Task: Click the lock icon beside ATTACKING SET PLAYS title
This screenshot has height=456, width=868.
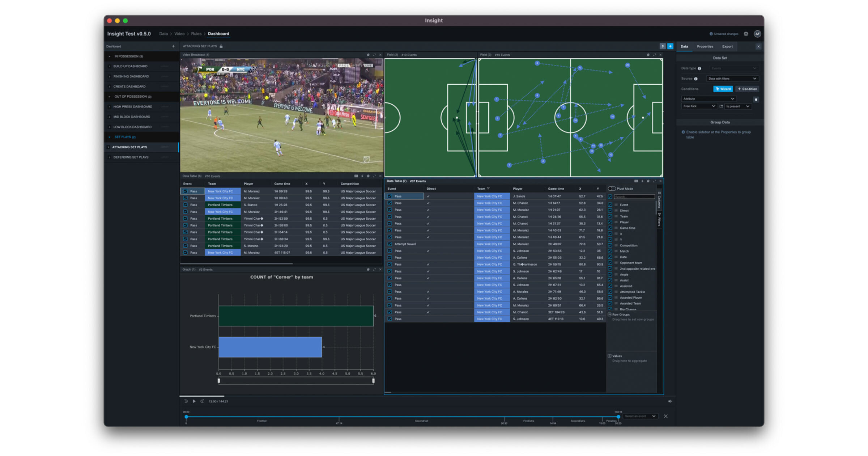Action: (x=221, y=46)
